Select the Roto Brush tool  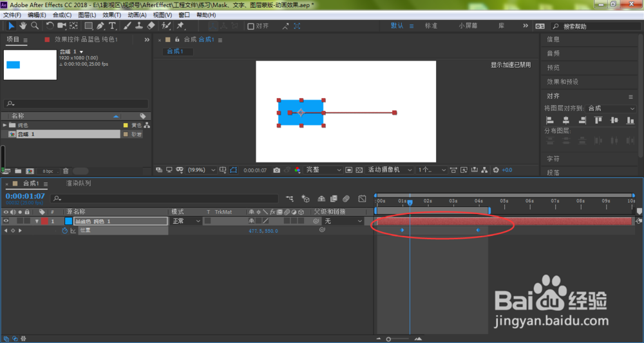click(x=166, y=26)
